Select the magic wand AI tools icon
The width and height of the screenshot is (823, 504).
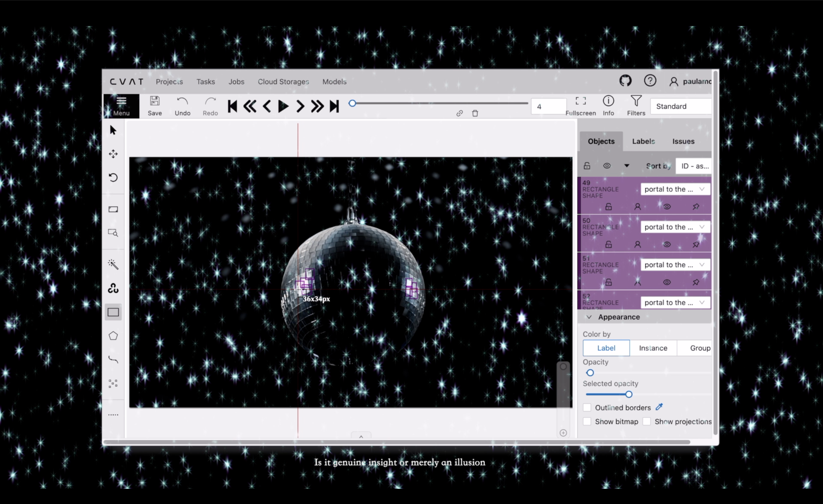pyautogui.click(x=113, y=265)
